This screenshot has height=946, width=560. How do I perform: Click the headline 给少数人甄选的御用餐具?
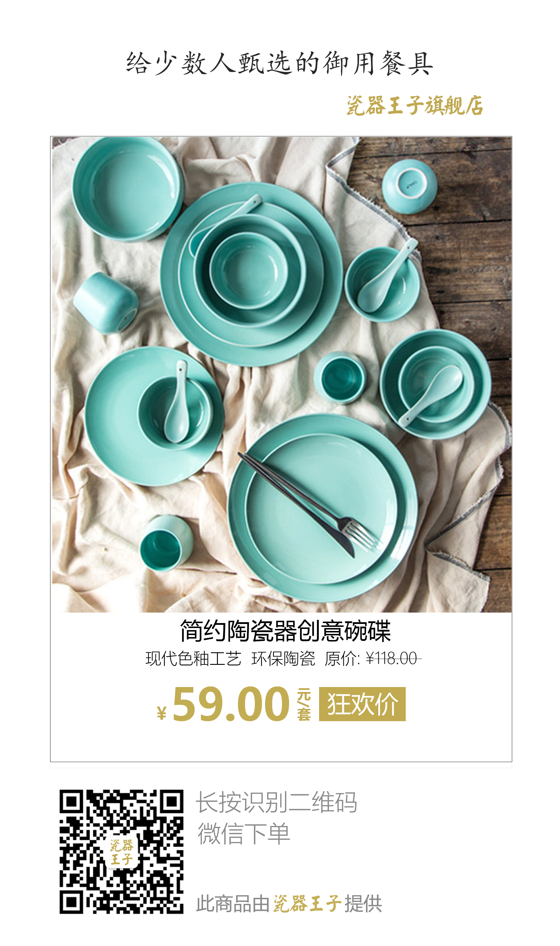(x=280, y=63)
